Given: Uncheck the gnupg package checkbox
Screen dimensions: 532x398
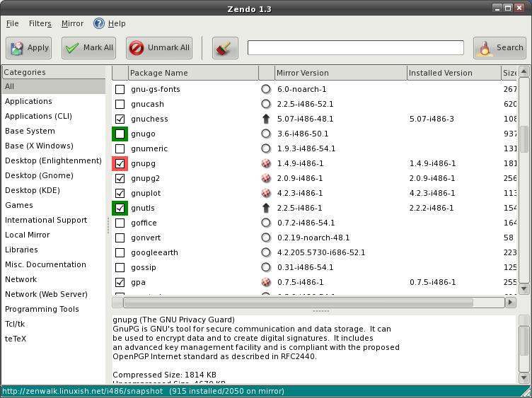Looking at the screenshot, I should point(120,164).
